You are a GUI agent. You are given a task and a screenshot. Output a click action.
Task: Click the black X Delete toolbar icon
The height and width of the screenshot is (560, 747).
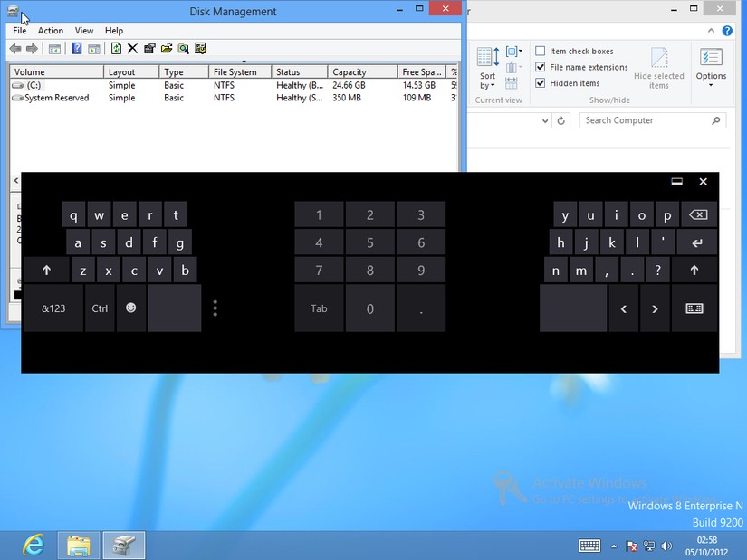132,49
